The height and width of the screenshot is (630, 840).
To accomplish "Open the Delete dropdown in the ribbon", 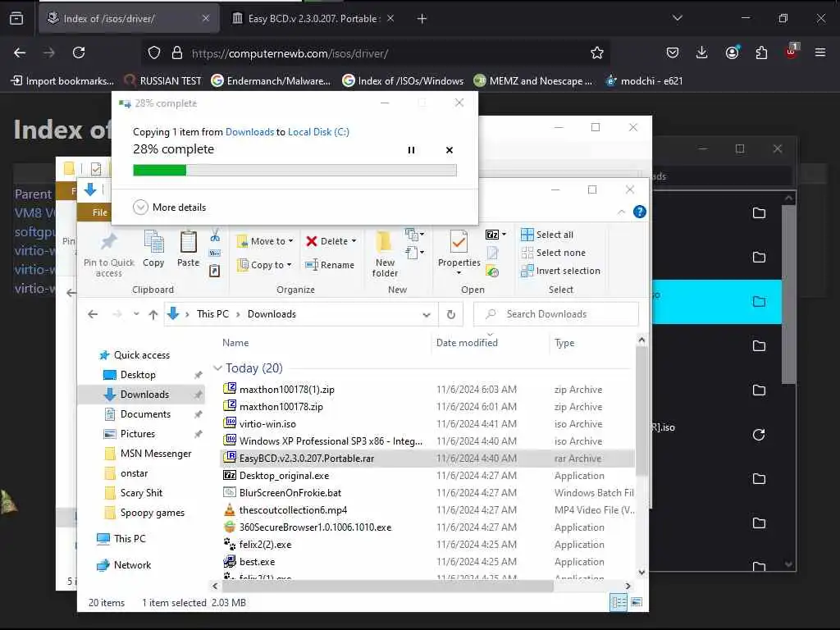I will click(331, 241).
